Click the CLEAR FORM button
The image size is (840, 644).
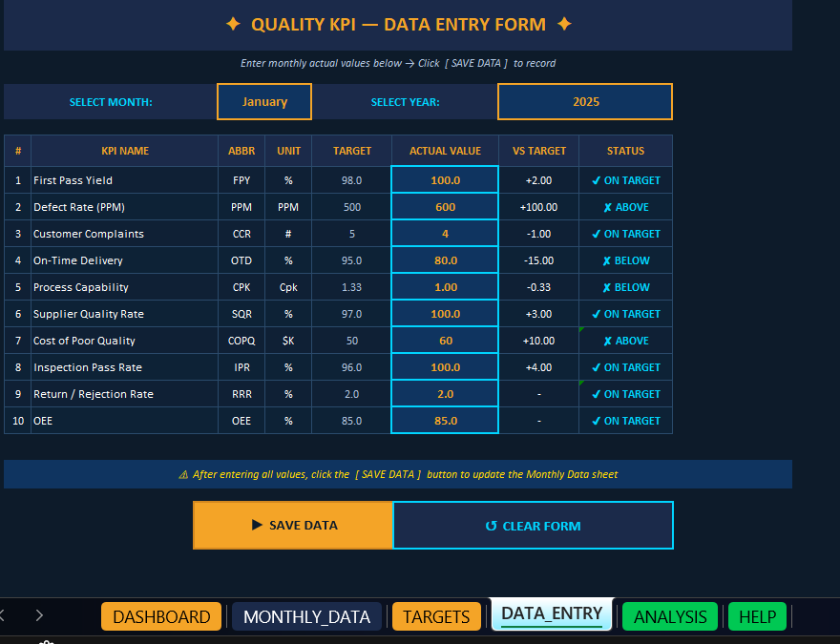point(533,525)
